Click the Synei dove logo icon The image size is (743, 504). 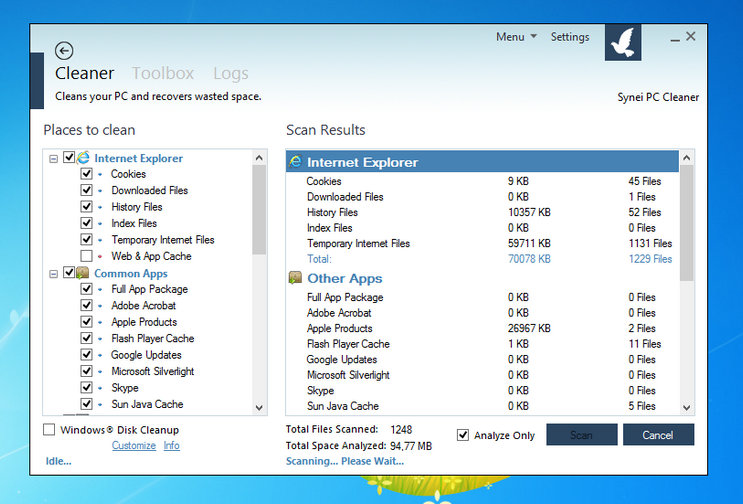coord(623,42)
